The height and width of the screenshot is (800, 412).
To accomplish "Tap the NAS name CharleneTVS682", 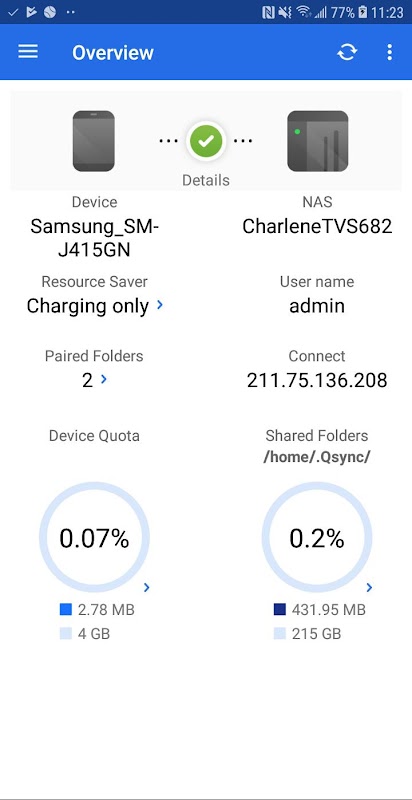I will click(x=317, y=226).
